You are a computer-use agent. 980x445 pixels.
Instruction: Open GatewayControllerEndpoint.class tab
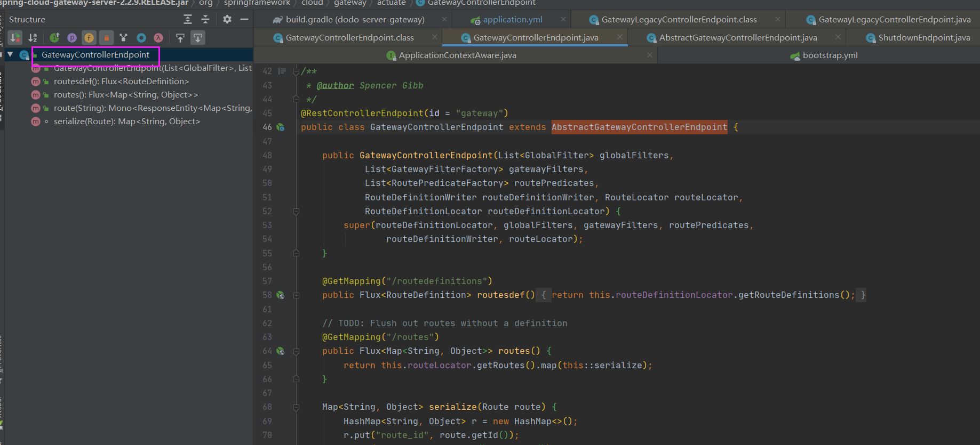(349, 38)
